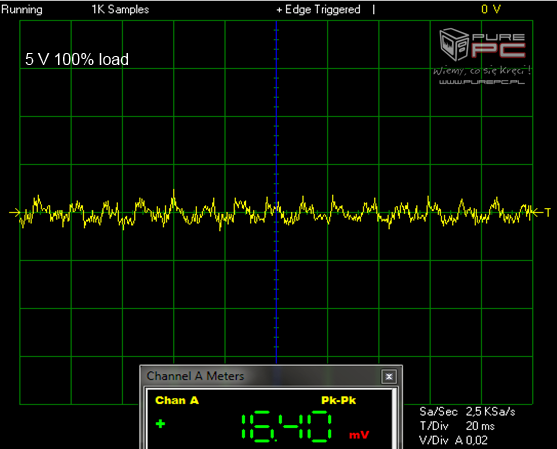Click the T/Div 20 ms readout
Viewport: 557px width, 449px height.
(457, 426)
